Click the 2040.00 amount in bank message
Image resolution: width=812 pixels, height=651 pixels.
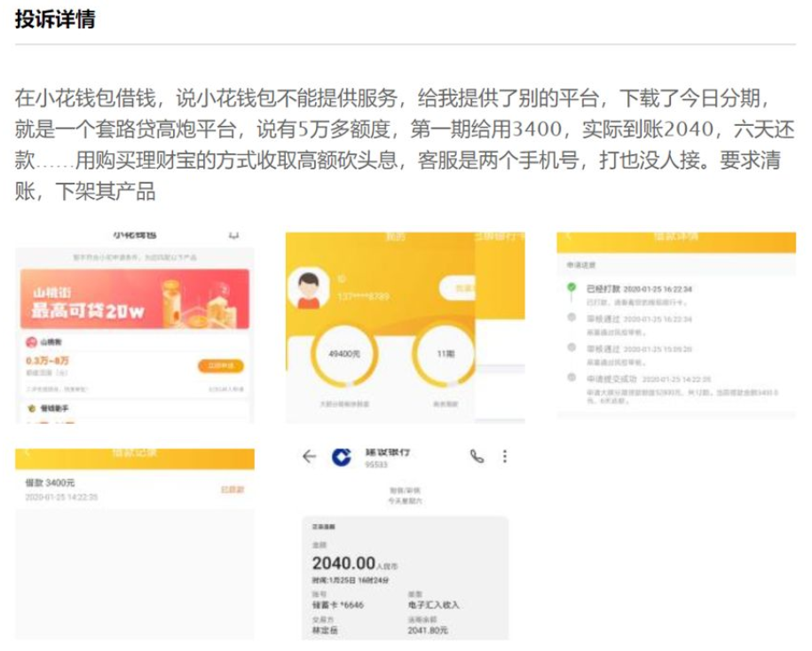tap(343, 563)
